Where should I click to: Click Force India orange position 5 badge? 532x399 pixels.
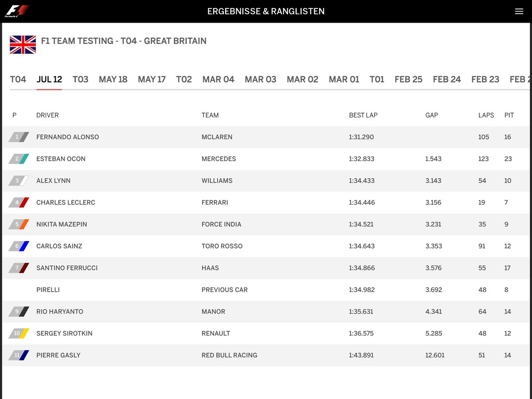[x=19, y=224]
